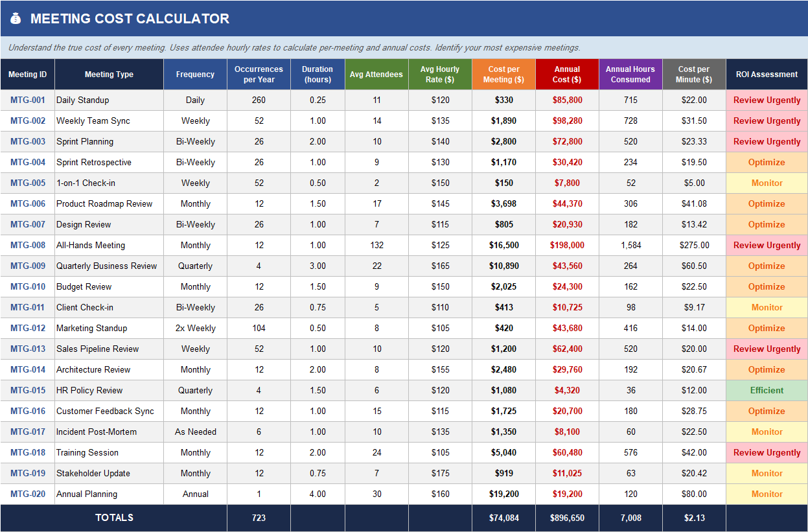Click the $275.00 cost per minute cell
808x532 pixels.
694,245
